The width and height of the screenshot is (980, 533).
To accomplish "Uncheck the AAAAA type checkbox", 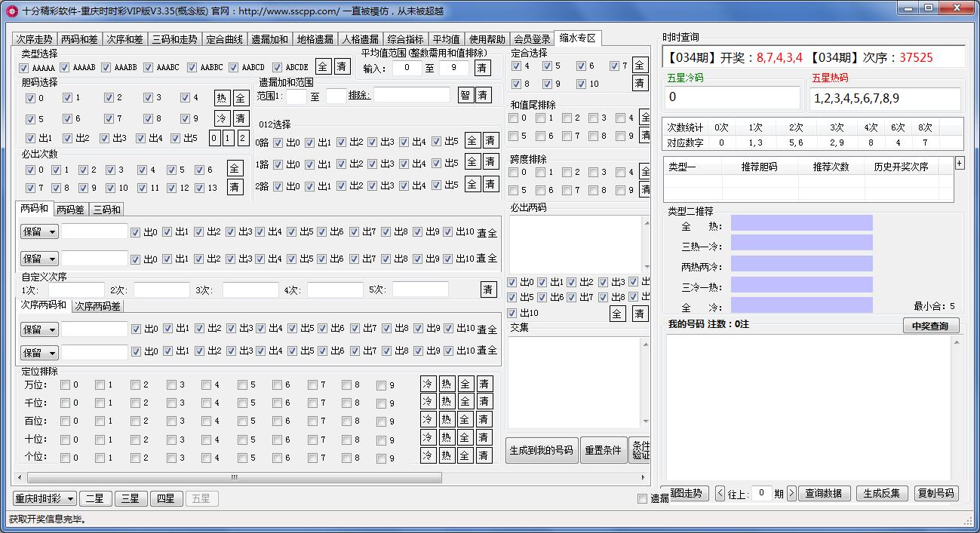I will (25, 68).
